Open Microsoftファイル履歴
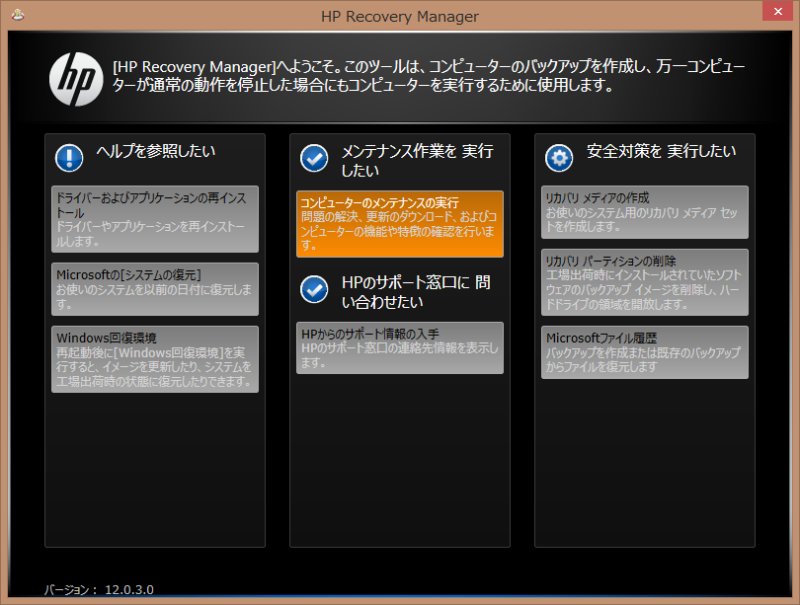The height and width of the screenshot is (605, 800). click(645, 352)
